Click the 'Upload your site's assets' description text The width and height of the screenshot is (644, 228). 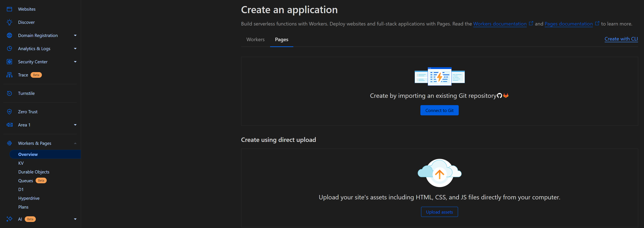439,197
